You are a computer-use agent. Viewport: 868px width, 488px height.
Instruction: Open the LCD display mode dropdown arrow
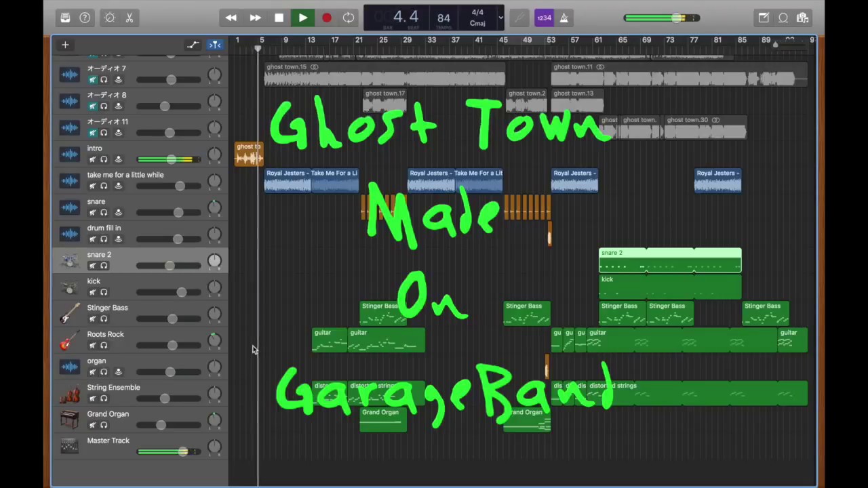(x=500, y=18)
